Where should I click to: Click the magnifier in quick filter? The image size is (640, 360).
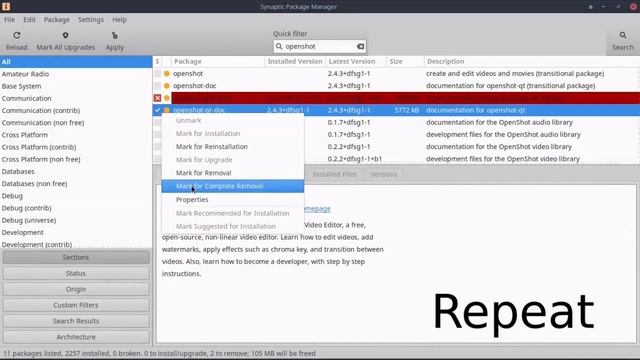pos(279,47)
